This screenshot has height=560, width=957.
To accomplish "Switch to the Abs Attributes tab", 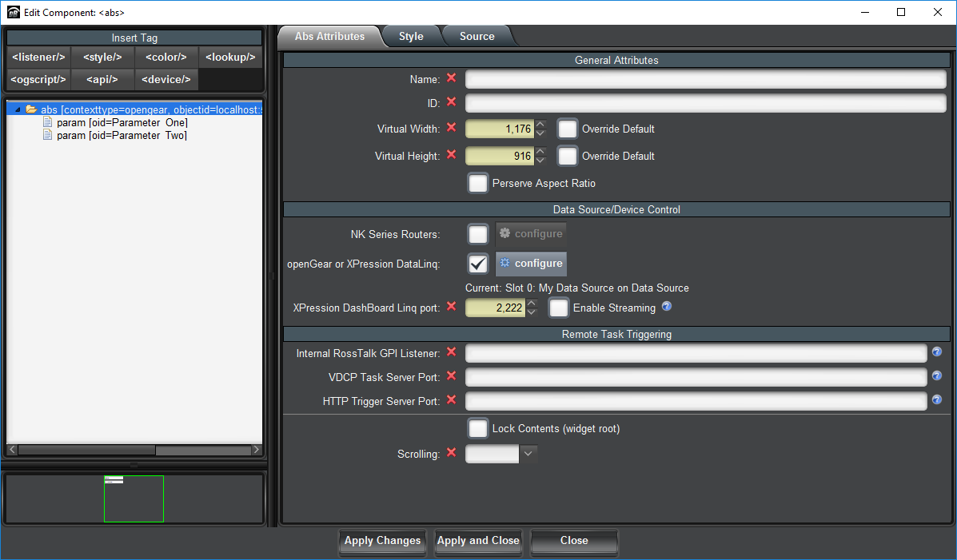I will pos(329,36).
